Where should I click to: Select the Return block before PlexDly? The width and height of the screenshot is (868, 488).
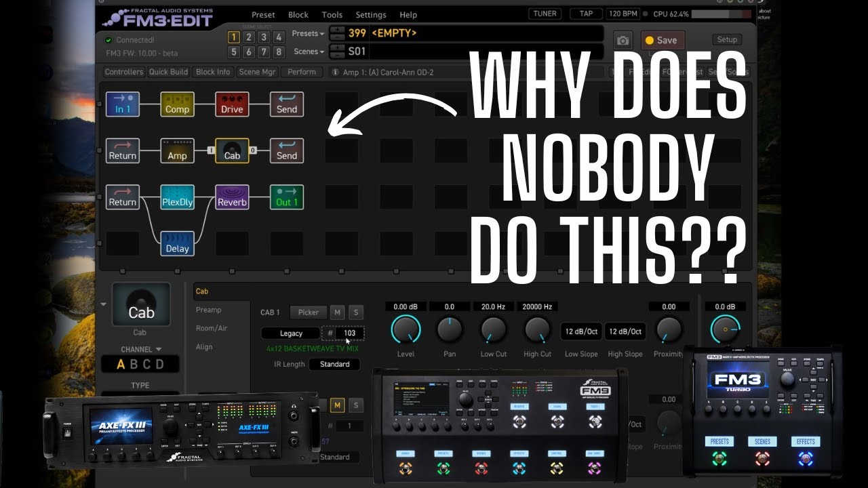coord(123,197)
